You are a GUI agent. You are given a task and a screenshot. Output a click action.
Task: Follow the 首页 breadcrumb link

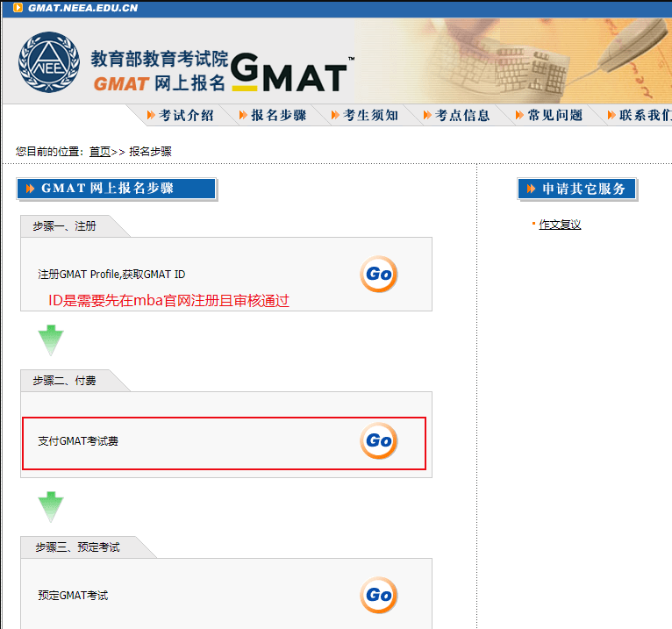tap(100, 152)
